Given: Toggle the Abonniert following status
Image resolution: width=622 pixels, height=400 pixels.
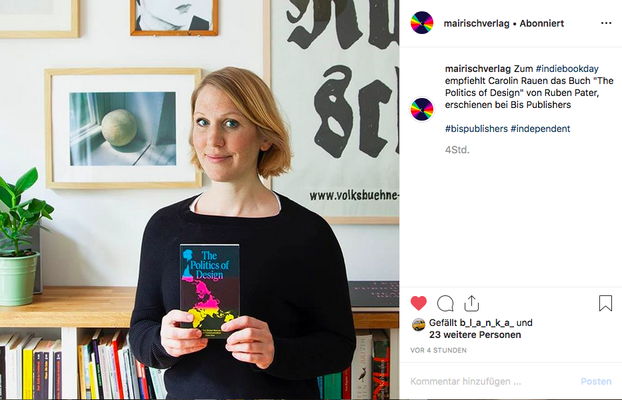Looking at the screenshot, I should coord(542,23).
